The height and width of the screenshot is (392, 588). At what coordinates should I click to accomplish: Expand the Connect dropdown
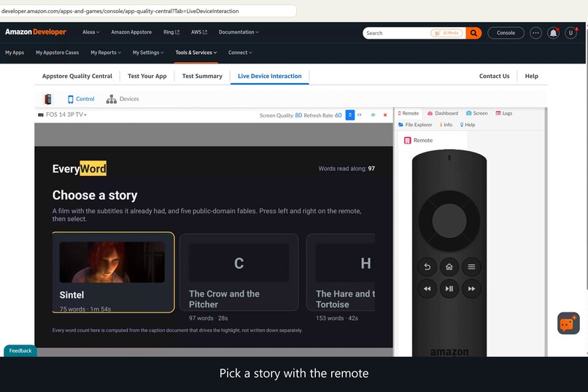pos(240,53)
